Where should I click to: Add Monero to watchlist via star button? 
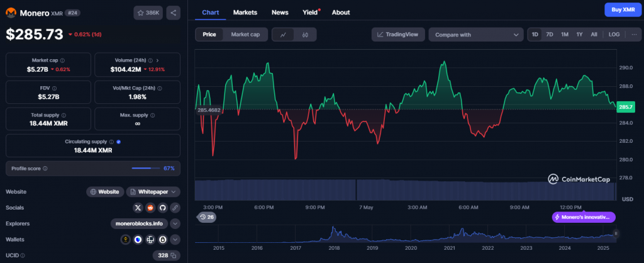tap(148, 13)
